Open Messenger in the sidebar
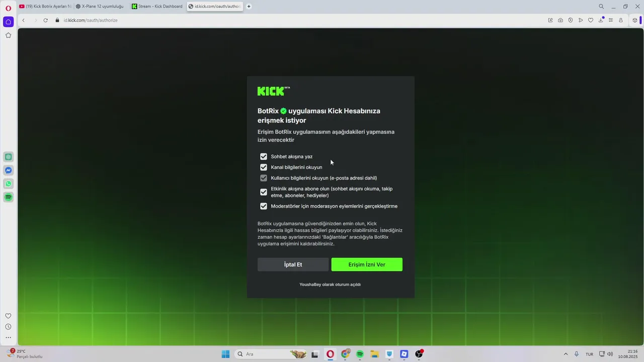The height and width of the screenshot is (362, 644). pyautogui.click(x=9, y=170)
